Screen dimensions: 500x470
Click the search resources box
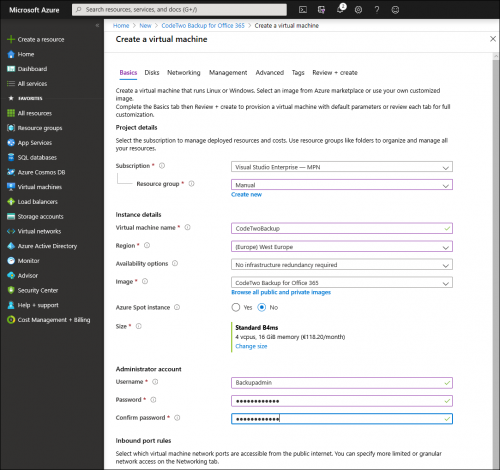(179, 10)
